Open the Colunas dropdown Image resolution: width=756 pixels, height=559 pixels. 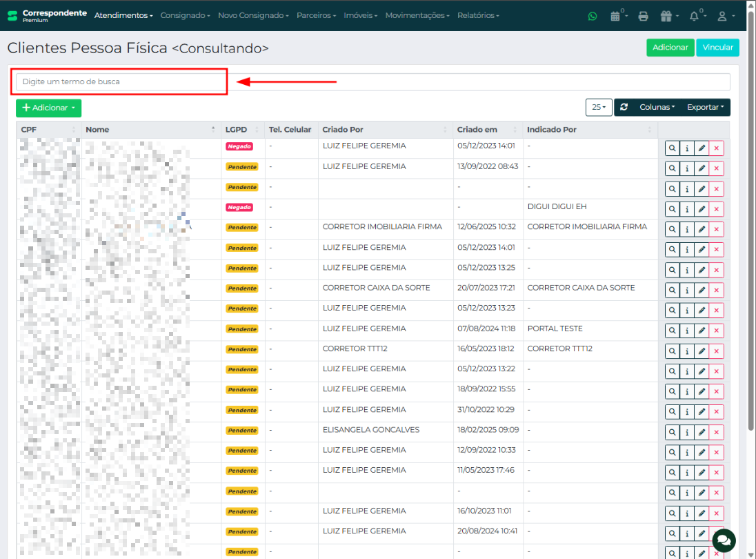click(x=657, y=108)
